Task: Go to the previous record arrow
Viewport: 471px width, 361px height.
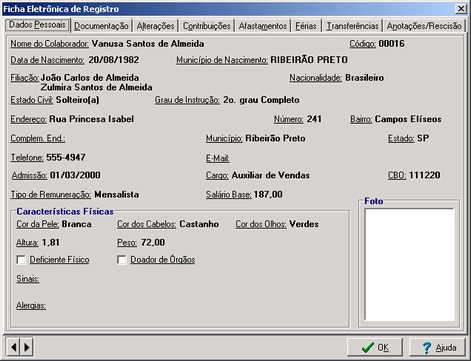Action: click(x=13, y=347)
